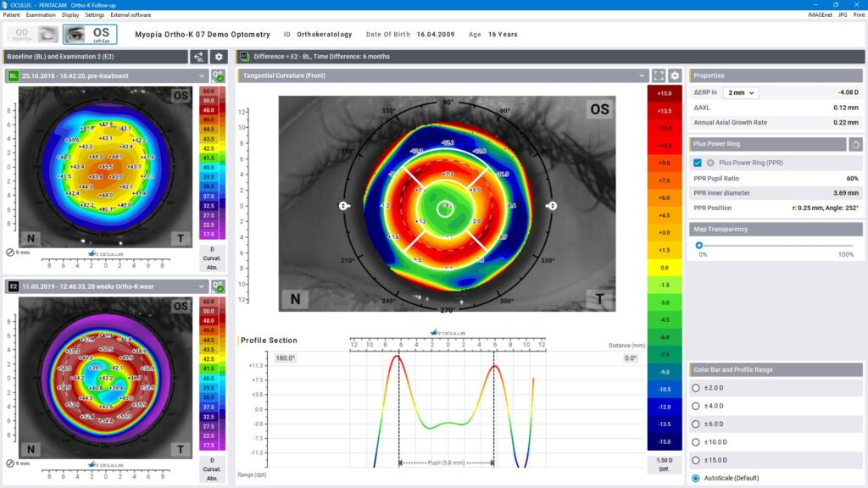868x488 pixels.
Task: Click the PPR Pupil Ratio 60% value
Action: pyautogui.click(x=853, y=179)
